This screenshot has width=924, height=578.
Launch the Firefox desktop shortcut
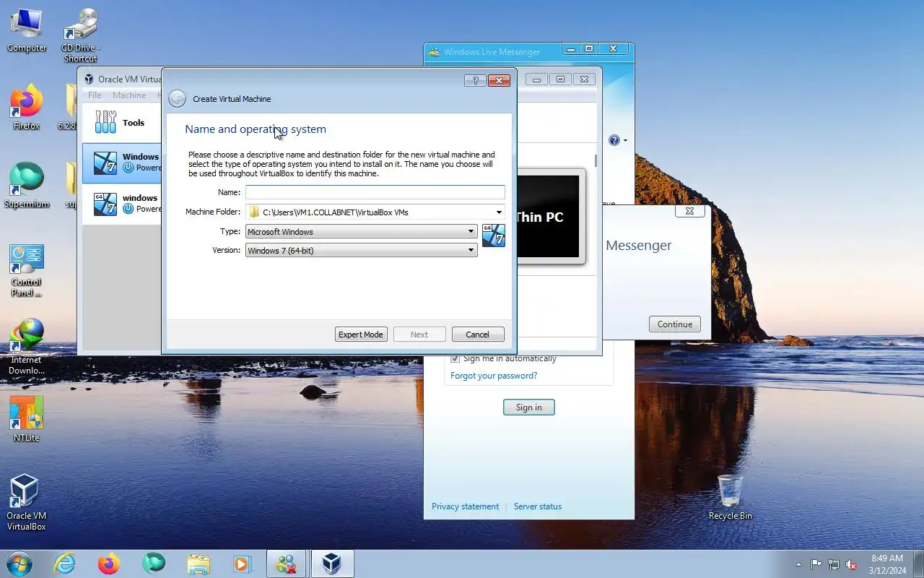[27, 108]
